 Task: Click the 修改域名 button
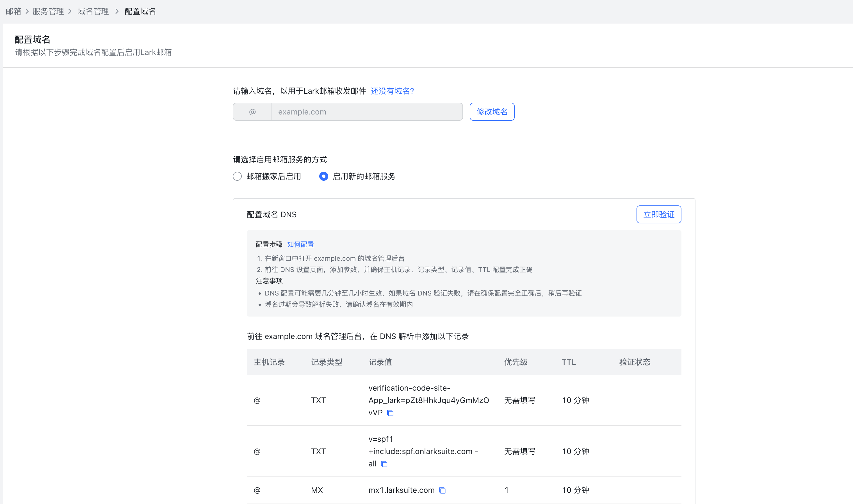point(492,112)
